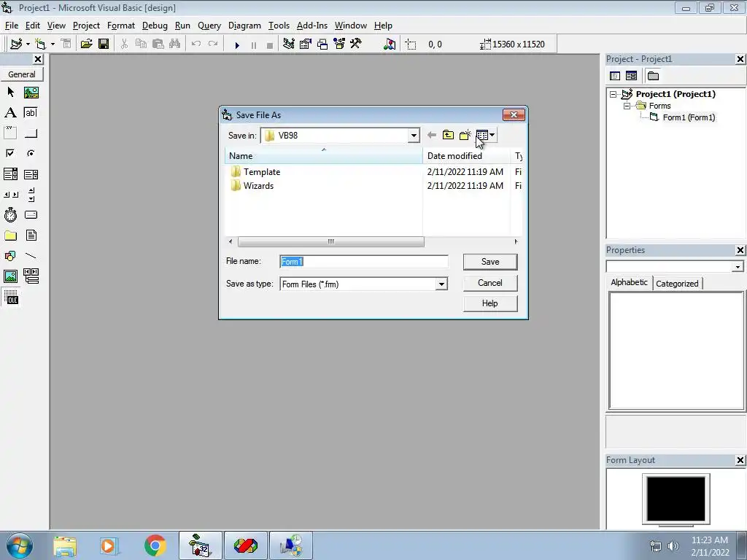Click the file list horizontal scrollbar thumb

(x=330, y=241)
